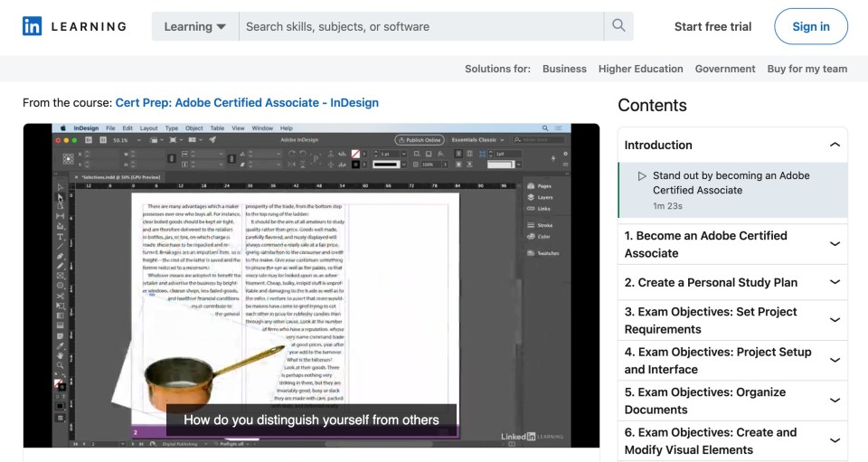Click the Government link

724,69
